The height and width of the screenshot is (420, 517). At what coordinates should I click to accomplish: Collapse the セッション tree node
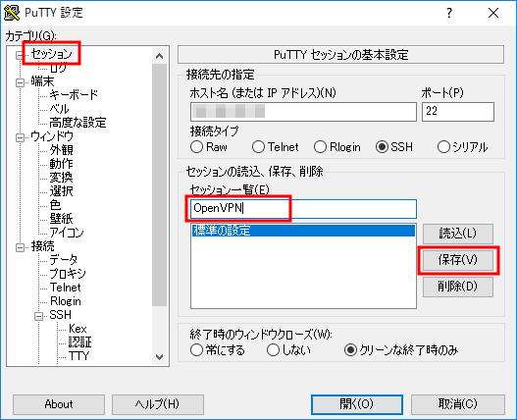pos(20,55)
